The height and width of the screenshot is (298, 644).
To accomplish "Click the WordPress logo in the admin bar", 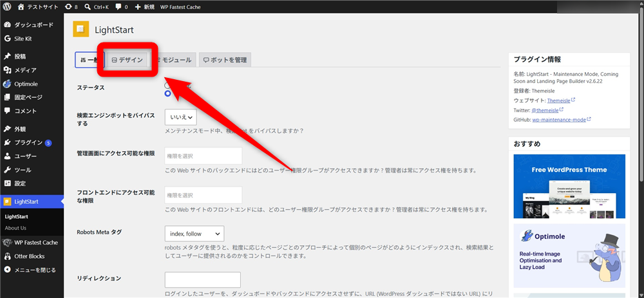I will coord(7,6).
